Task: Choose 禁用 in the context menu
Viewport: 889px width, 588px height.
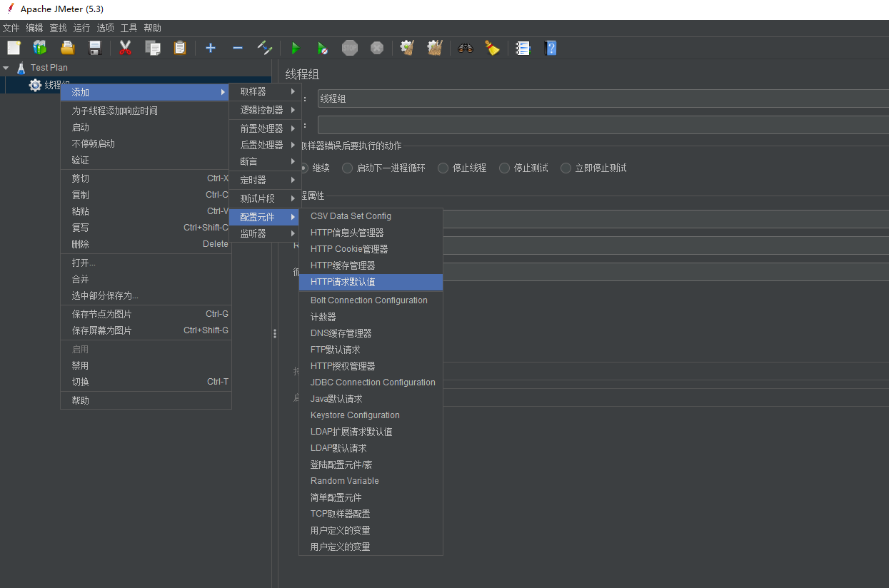Action: tap(146, 365)
